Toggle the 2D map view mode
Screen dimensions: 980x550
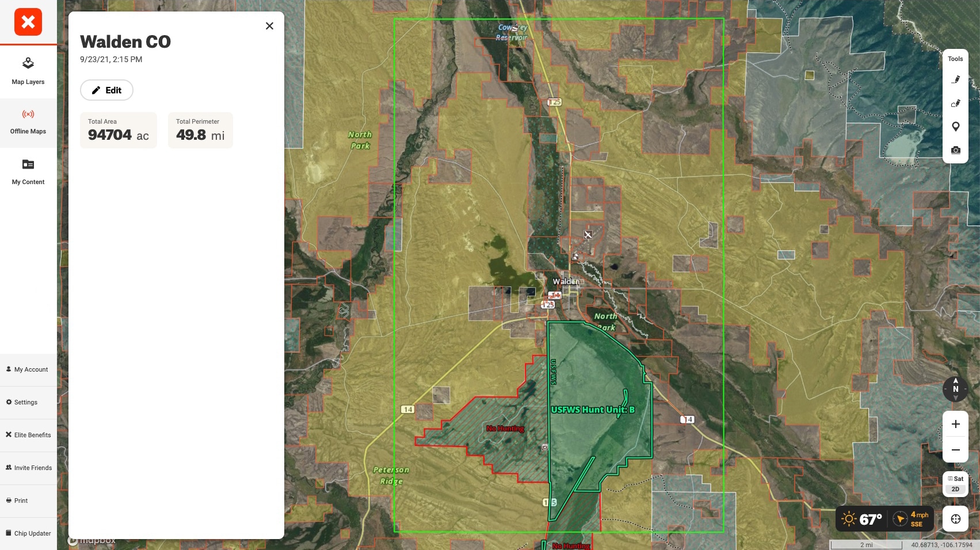tap(955, 489)
